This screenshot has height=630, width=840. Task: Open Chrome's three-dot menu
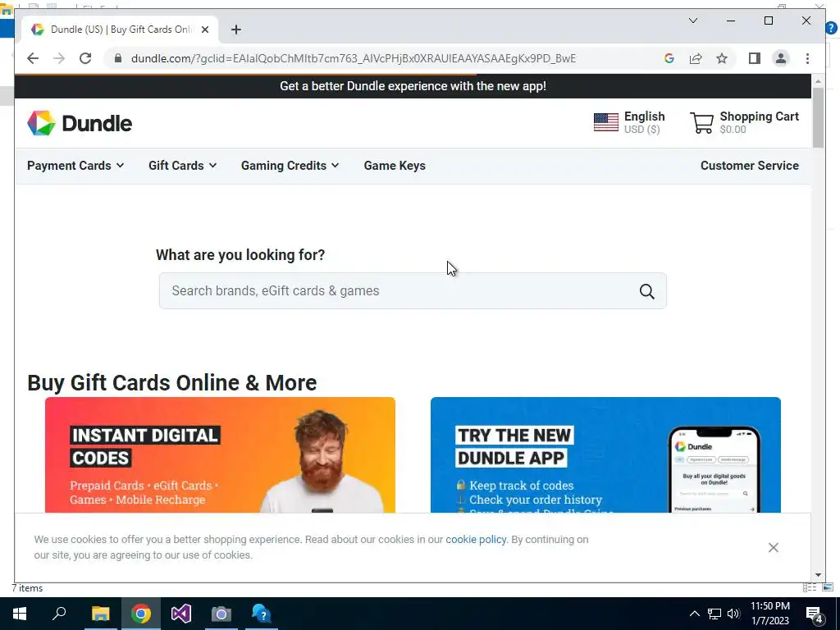click(x=807, y=58)
